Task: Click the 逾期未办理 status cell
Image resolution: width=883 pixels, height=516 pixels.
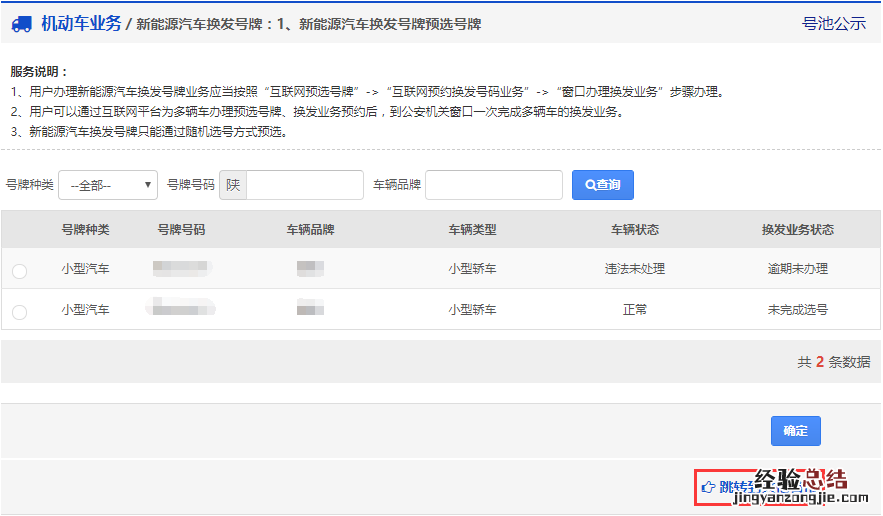Action: pyautogui.click(x=797, y=269)
